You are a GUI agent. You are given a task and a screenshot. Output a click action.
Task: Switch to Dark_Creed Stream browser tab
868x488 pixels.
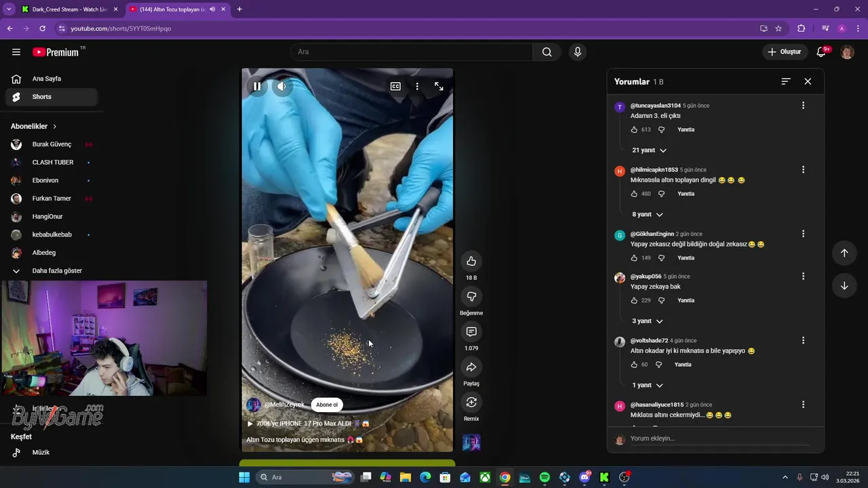click(x=69, y=9)
